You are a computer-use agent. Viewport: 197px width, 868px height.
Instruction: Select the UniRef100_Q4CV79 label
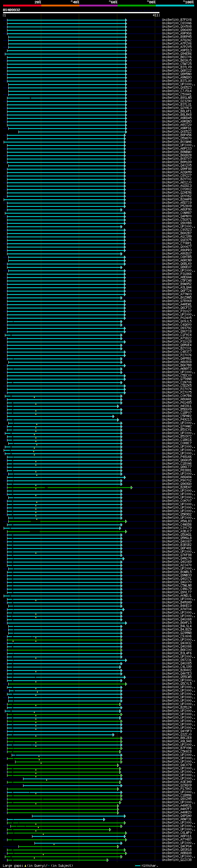pos(177,765)
